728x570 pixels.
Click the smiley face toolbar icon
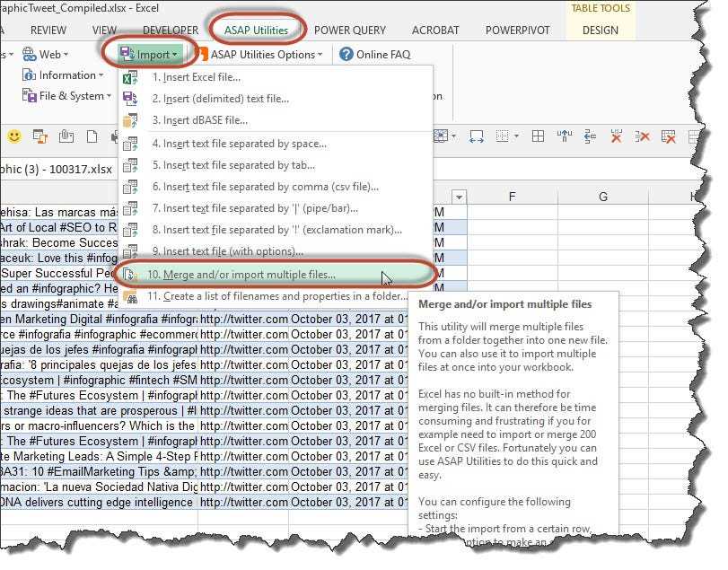(14, 136)
